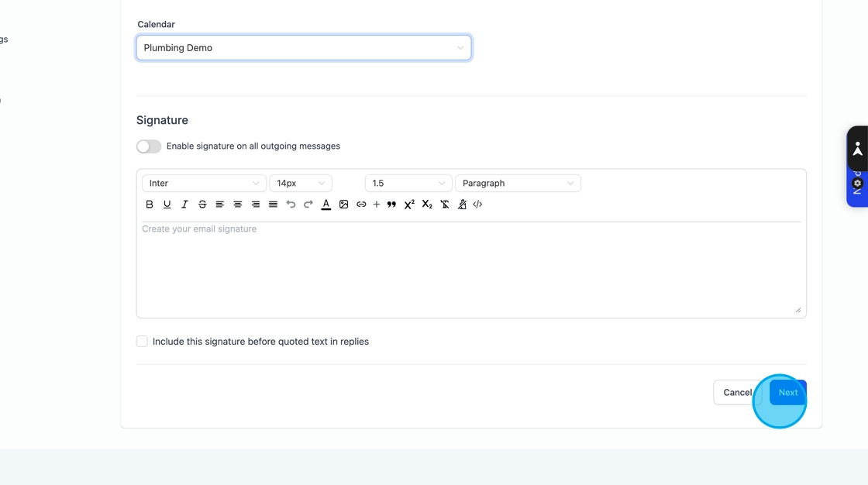Insert a blockquote in the signature
Screen dimensions: 868x485
tap(391, 205)
